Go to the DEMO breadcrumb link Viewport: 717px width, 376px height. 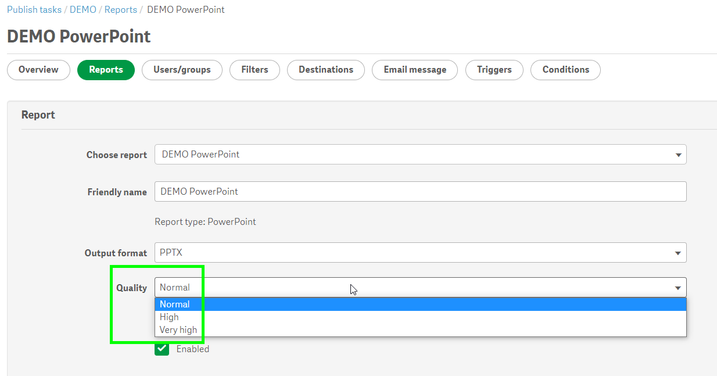point(83,10)
